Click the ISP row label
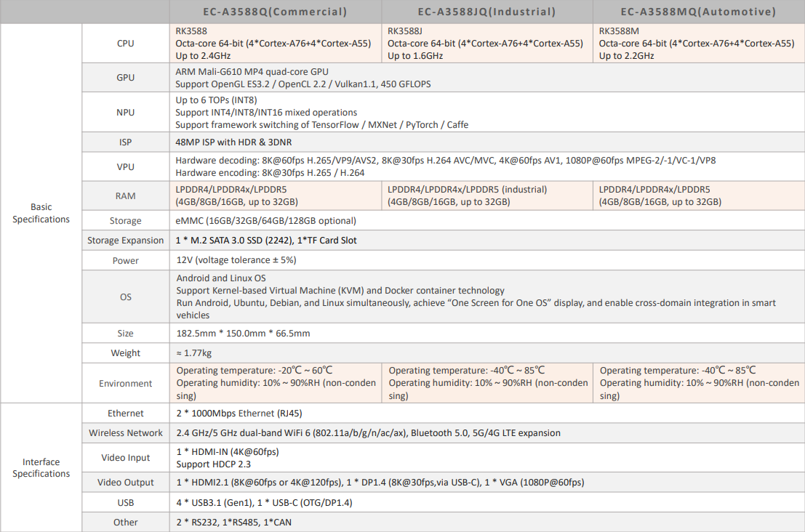The image size is (805, 532). [125, 142]
